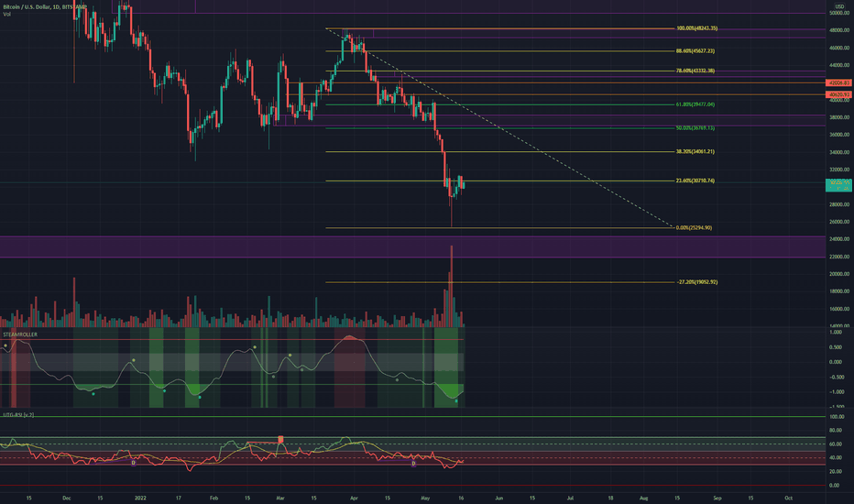Click the 34000.00 price axis label
Viewport: 854px width, 504px height.
pyautogui.click(x=839, y=152)
